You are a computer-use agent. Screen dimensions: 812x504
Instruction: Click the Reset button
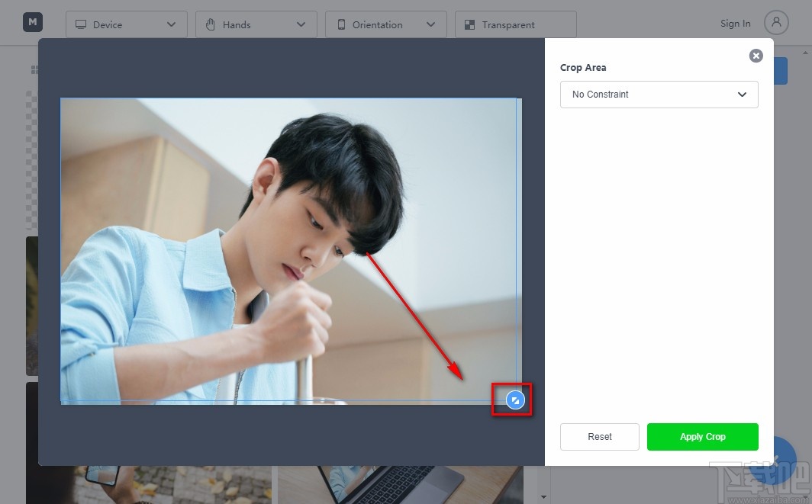point(600,436)
